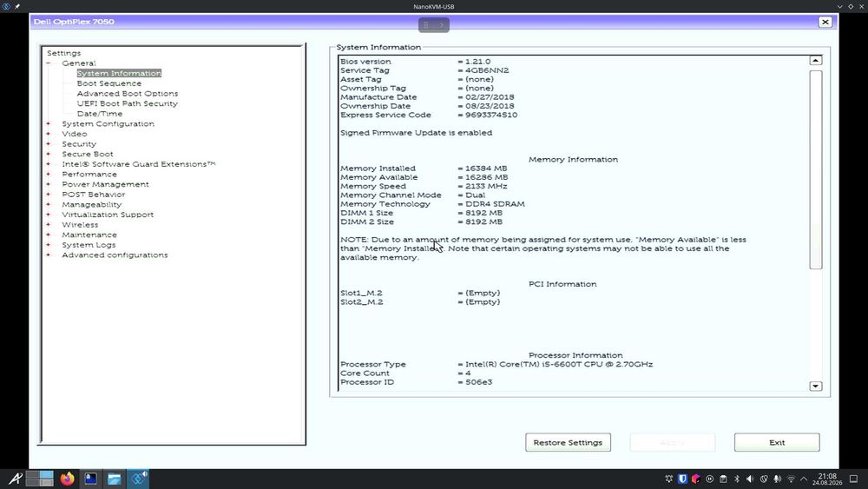Open the JetBrains Toolbox tray icon
Image resolution: width=868 pixels, height=489 pixels.
click(696, 479)
